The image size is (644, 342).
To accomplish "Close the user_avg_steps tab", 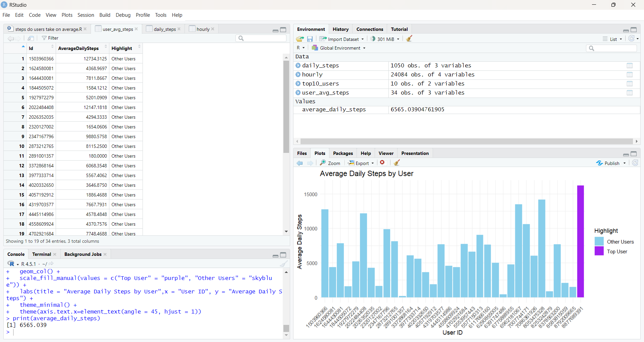I will pyautogui.click(x=136, y=29).
